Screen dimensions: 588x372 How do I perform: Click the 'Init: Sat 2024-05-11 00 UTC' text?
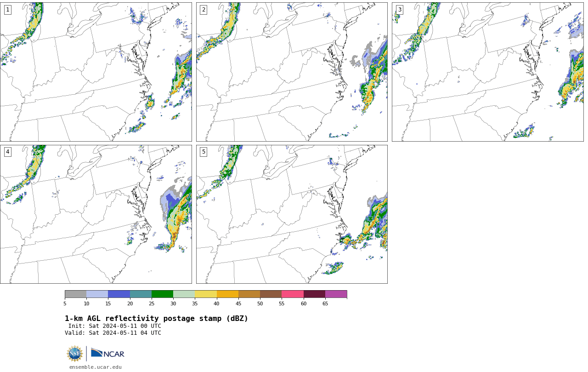pyautogui.click(x=115, y=326)
